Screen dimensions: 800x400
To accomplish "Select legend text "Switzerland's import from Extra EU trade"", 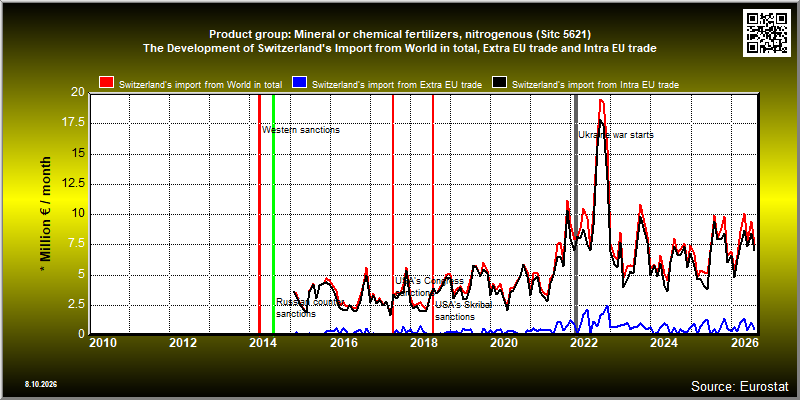I will pos(396,85).
